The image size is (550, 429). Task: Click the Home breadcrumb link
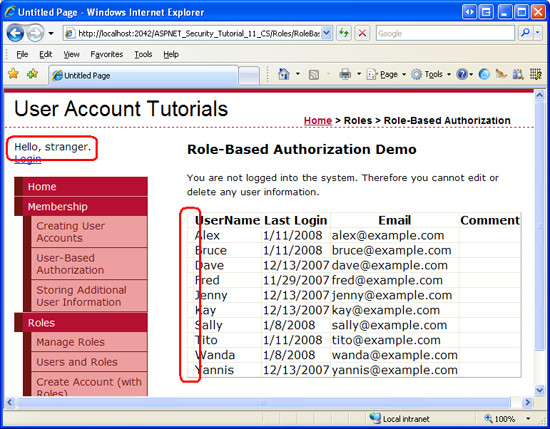318,120
